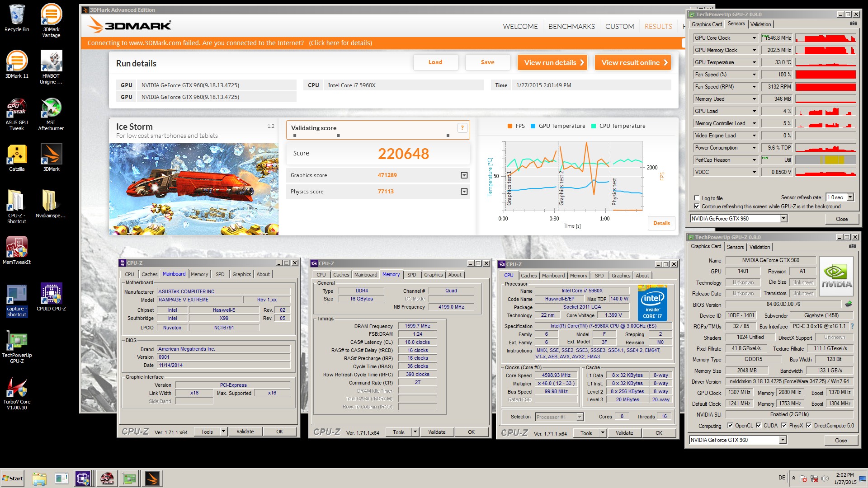868x488 pixels.
Task: Open the 3DMark 11 desktop icon
Action: pos(17,64)
